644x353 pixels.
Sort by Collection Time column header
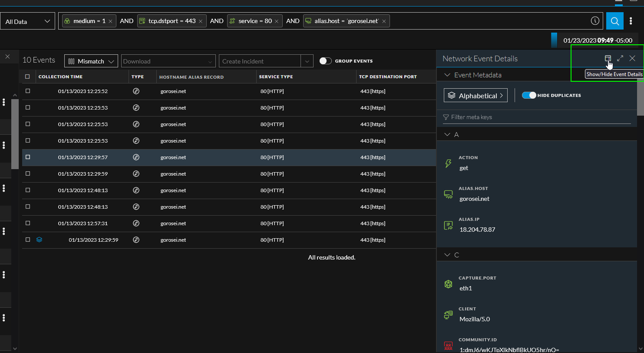pyautogui.click(x=60, y=77)
